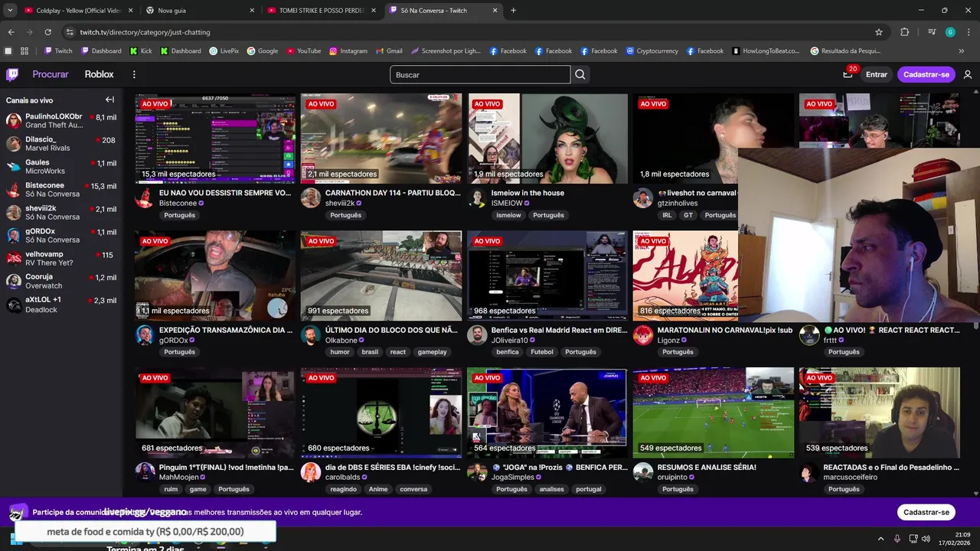Open the Kick bookmark
This screenshot has height=551, width=980.
[141, 51]
